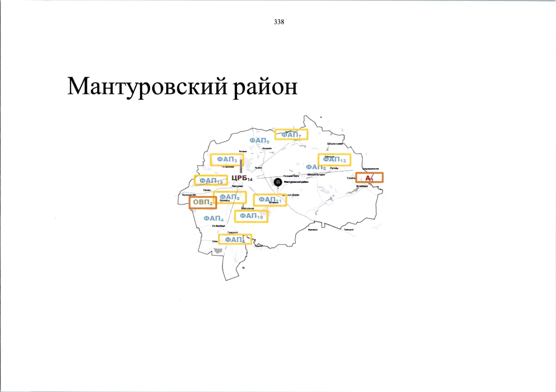Click the ФАП10 yellow-boxed label
Screen dimensions: 556x392
251,216
